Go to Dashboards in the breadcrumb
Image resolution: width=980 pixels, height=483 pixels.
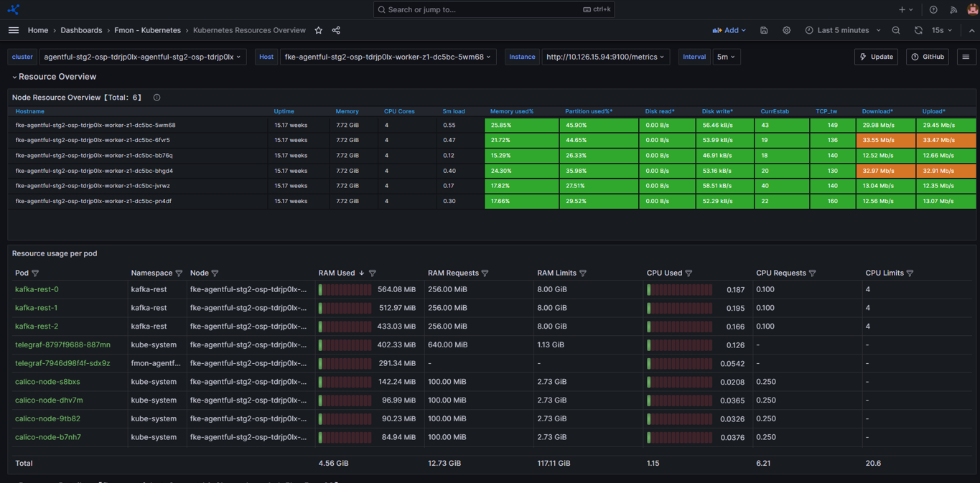point(81,30)
